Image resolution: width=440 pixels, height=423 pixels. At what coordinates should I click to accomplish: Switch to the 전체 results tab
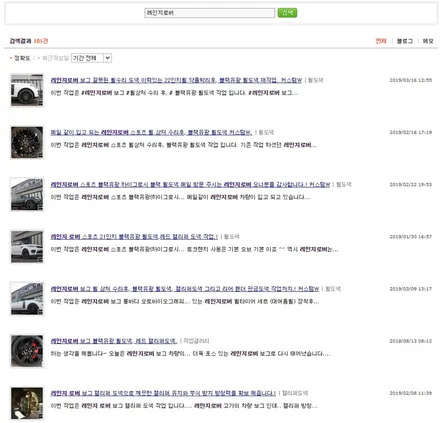click(381, 41)
